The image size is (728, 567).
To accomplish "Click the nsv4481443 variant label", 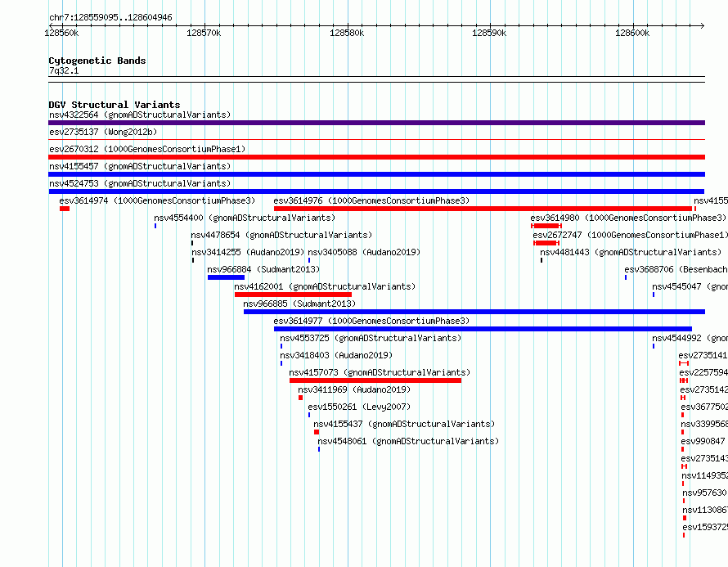I will click(631, 252).
